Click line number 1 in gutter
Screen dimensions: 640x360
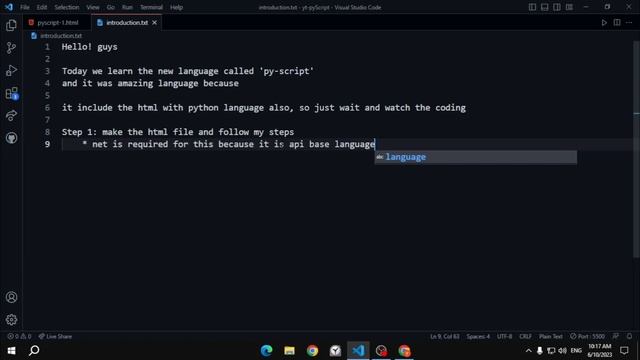47,47
